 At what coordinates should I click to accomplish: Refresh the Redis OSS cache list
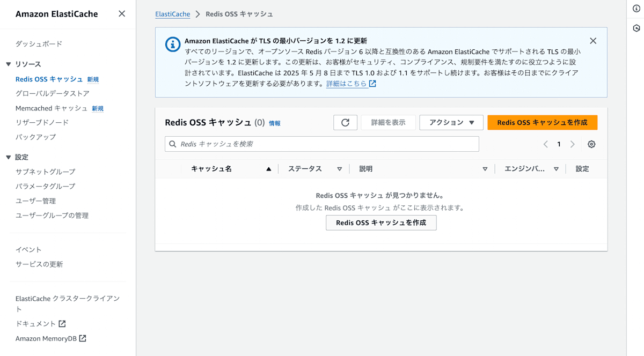pos(345,122)
